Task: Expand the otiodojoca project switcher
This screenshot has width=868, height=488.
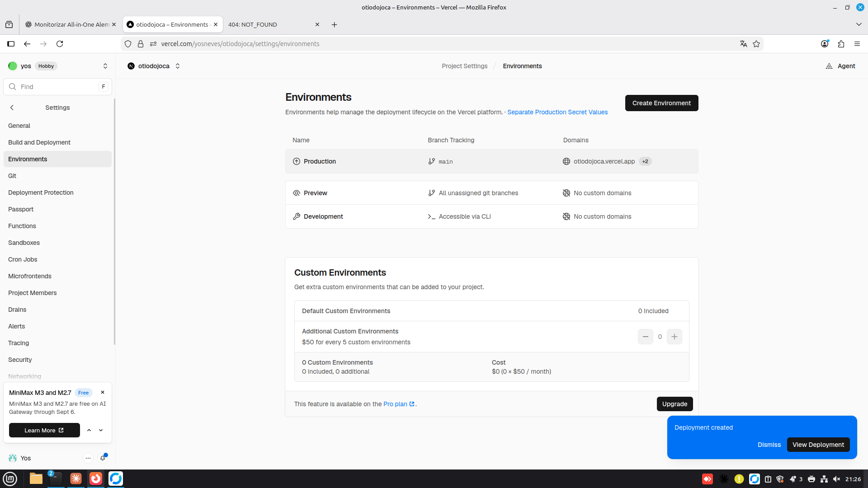Action: [x=178, y=66]
